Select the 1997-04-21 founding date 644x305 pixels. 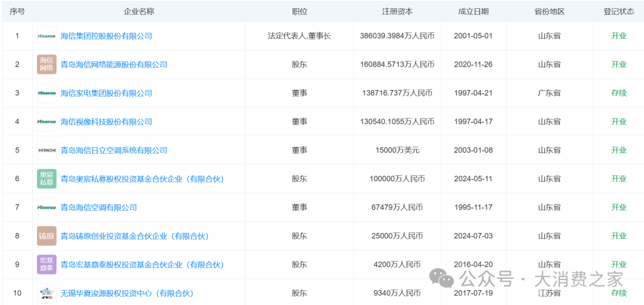[x=473, y=93]
